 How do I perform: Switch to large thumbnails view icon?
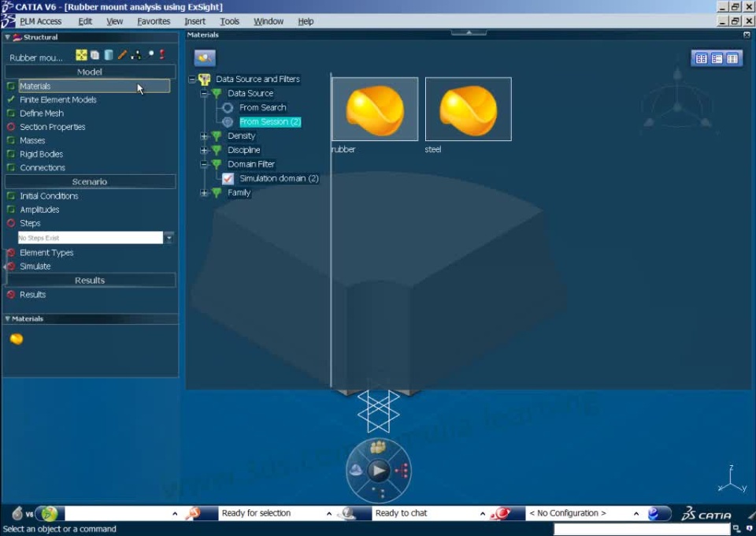701,59
